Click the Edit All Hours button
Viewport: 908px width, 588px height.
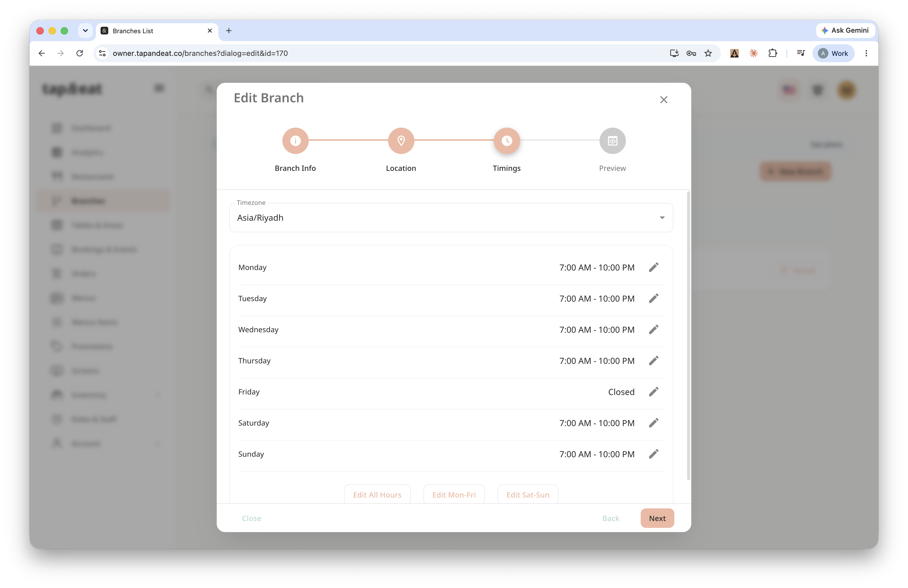pyautogui.click(x=377, y=494)
